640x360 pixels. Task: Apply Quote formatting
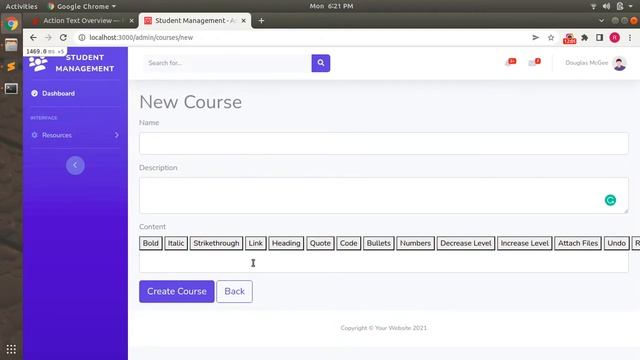320,243
